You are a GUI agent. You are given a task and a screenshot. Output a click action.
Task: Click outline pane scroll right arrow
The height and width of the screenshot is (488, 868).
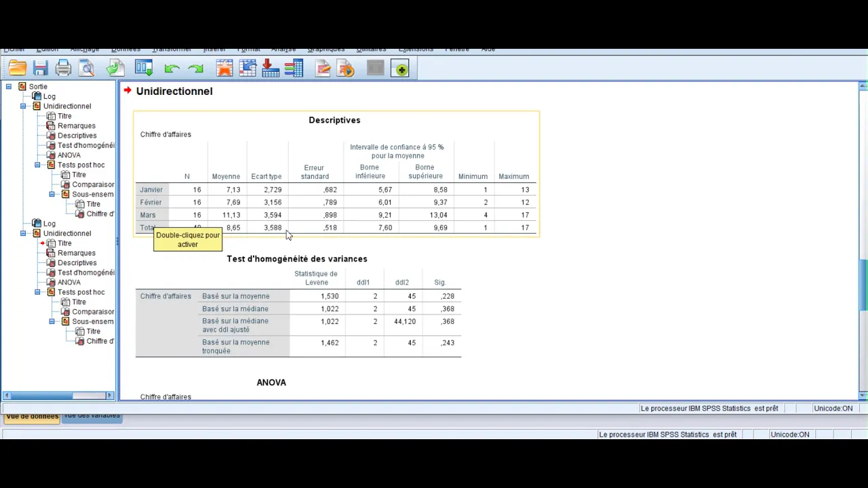click(x=110, y=395)
